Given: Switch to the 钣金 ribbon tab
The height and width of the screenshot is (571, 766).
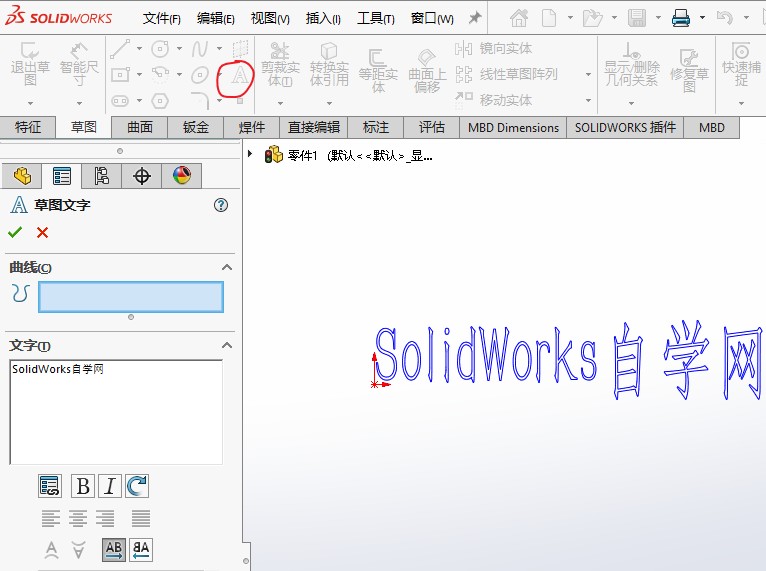Looking at the screenshot, I should point(195,127).
